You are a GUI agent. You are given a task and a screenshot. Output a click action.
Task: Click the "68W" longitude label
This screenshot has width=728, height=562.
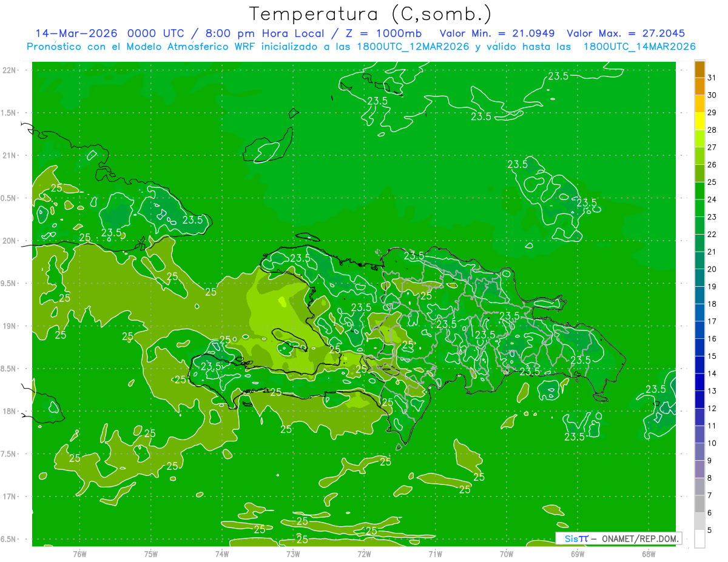[649, 554]
